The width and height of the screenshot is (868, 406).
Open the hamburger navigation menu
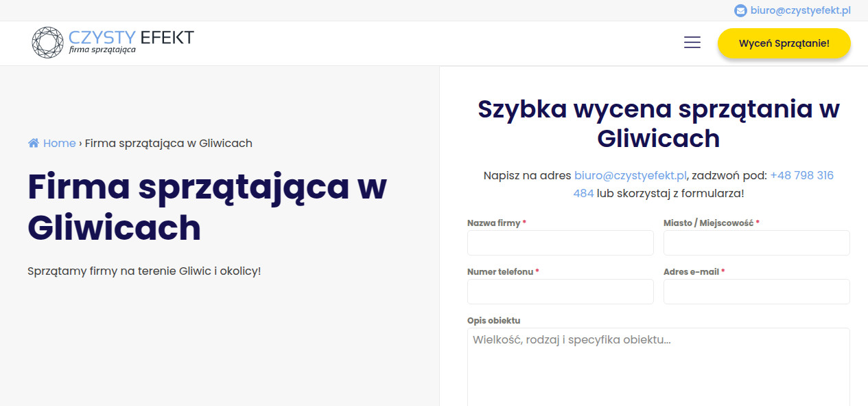click(692, 43)
